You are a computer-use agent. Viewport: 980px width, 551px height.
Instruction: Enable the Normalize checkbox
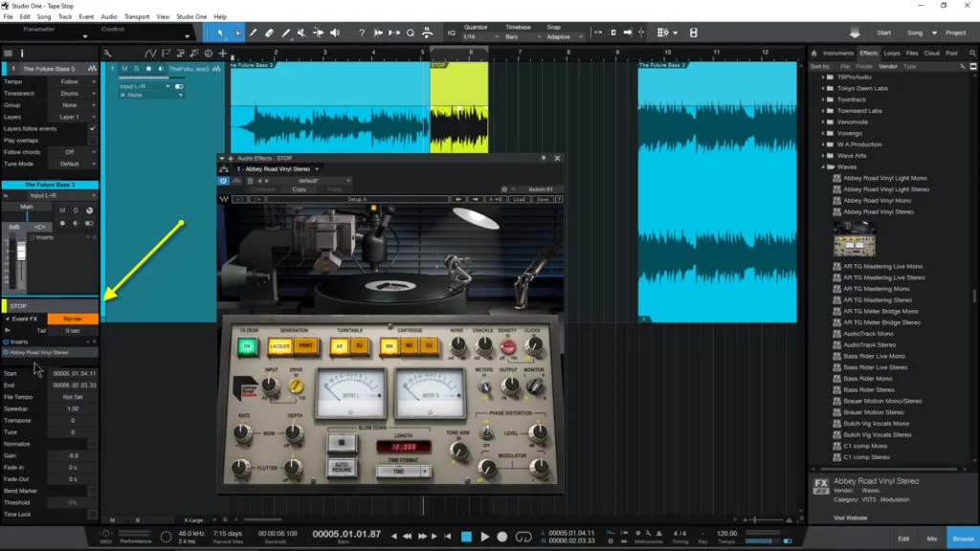coord(93,444)
